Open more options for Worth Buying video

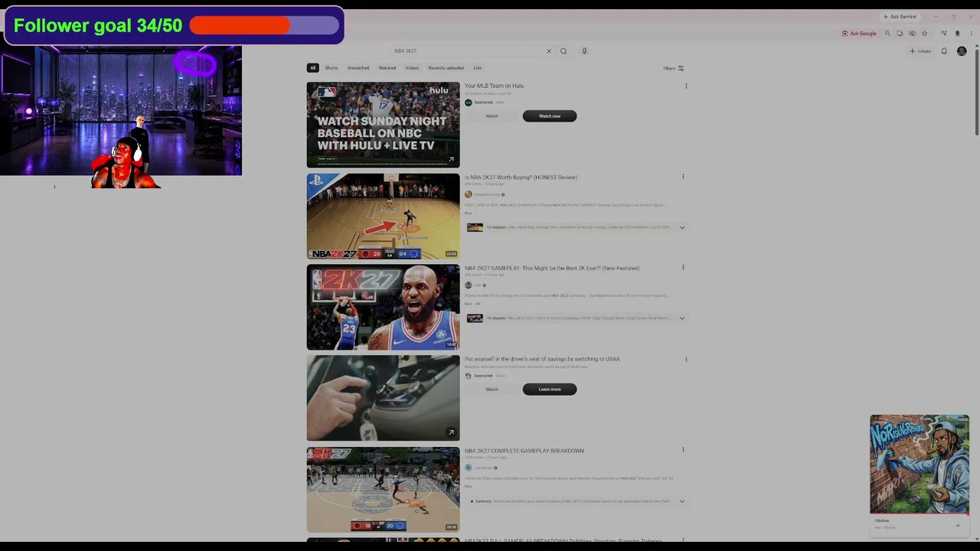click(683, 177)
